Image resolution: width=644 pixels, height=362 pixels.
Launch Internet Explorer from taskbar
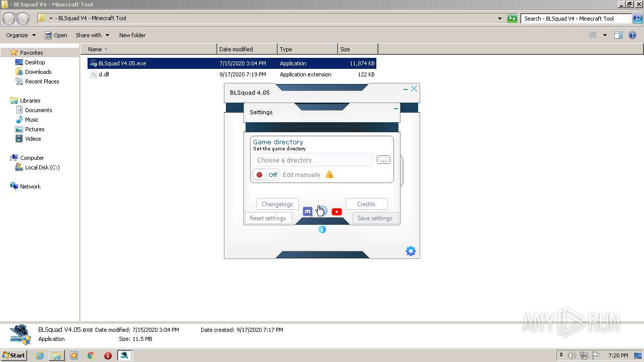40,355
